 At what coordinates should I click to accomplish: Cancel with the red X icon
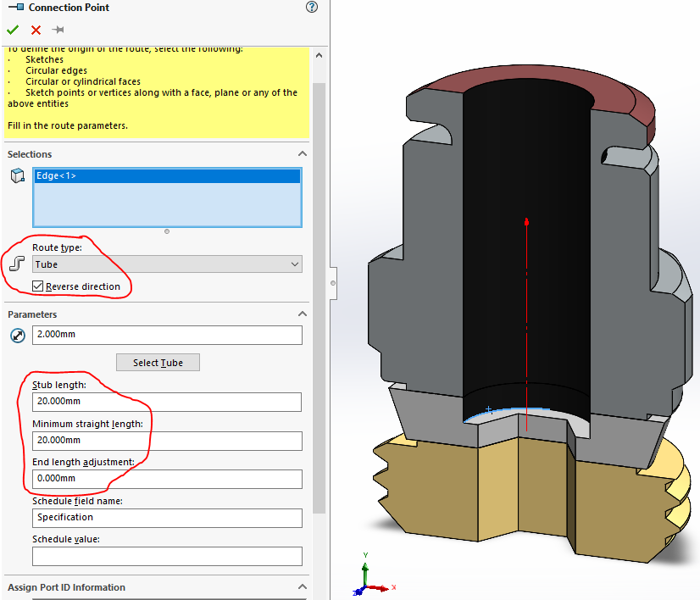[36, 30]
